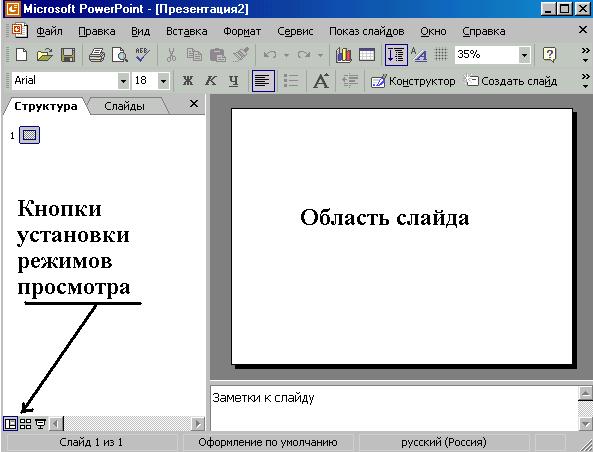
Task: Toggle underline formatting (Ч)
Action: pos(234,81)
